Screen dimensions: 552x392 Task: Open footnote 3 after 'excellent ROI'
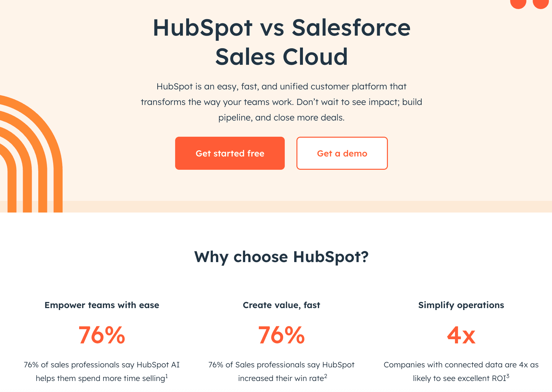(x=508, y=376)
